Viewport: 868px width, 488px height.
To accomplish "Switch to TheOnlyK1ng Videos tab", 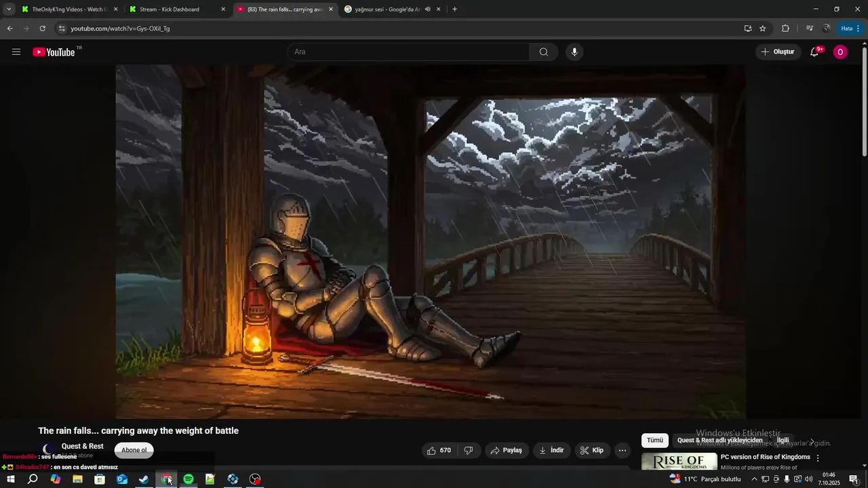I will point(68,9).
